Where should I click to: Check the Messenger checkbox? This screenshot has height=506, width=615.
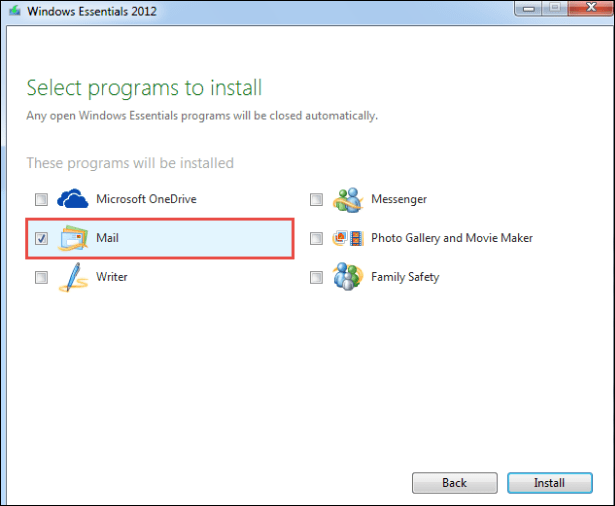(x=316, y=199)
